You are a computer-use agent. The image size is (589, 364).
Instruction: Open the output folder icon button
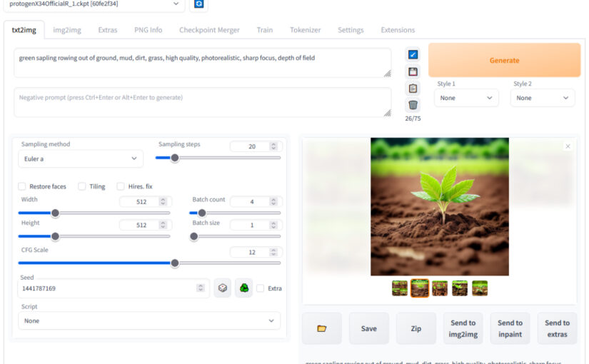point(322,328)
